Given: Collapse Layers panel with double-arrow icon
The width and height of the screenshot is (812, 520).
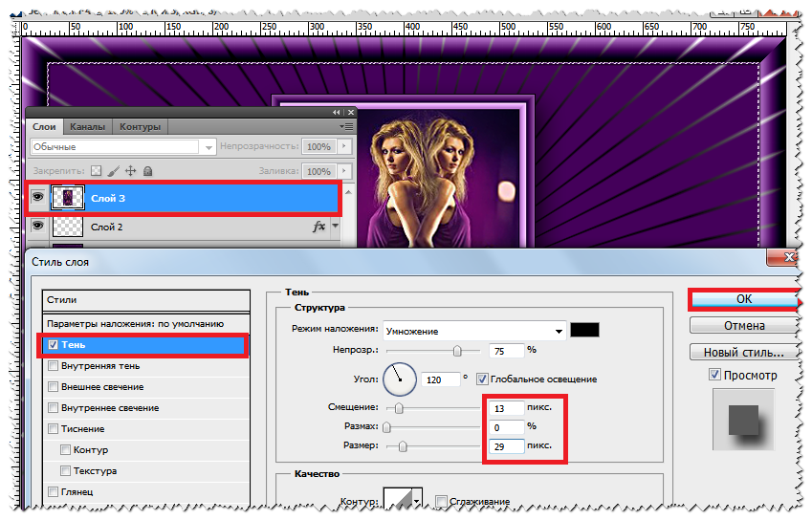Looking at the screenshot, I should pos(337,112).
